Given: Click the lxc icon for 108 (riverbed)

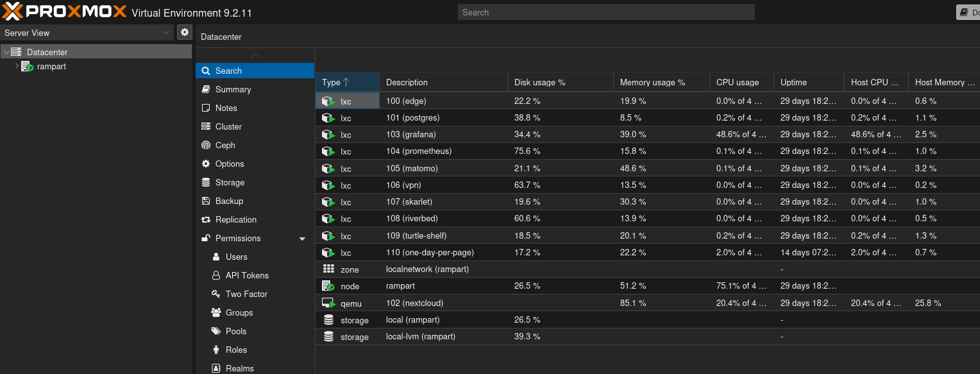Looking at the screenshot, I should (328, 219).
